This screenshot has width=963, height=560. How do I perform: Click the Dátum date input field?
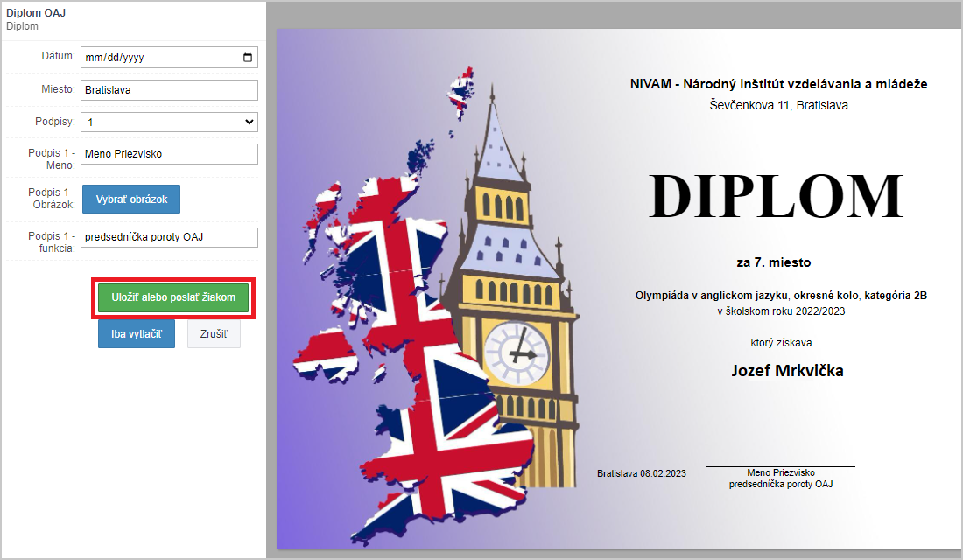(x=169, y=58)
